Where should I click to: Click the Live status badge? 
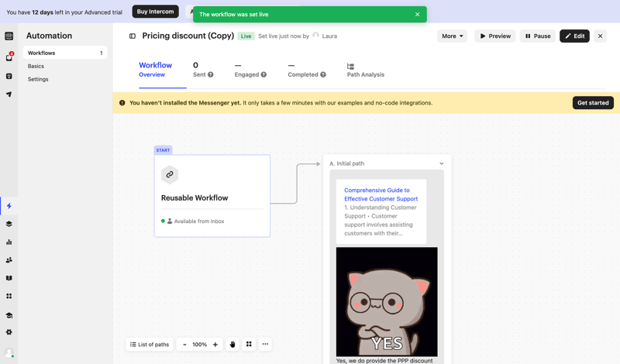click(246, 36)
